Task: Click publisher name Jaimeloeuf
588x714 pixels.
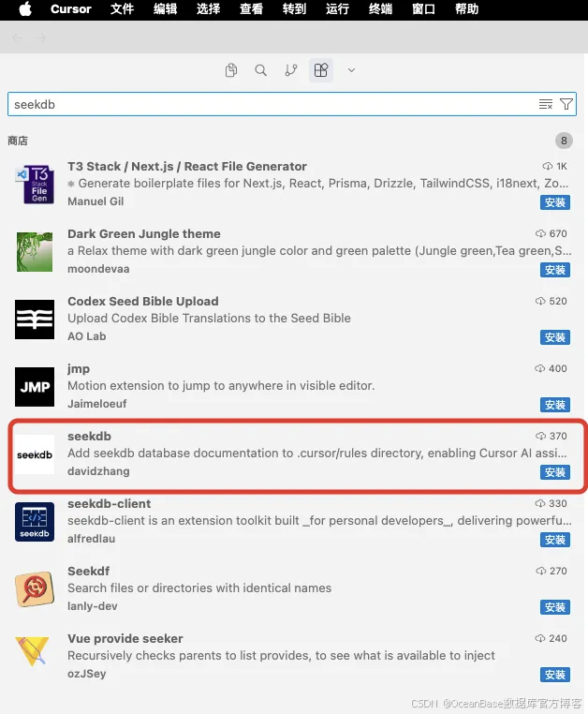Action: pos(97,404)
